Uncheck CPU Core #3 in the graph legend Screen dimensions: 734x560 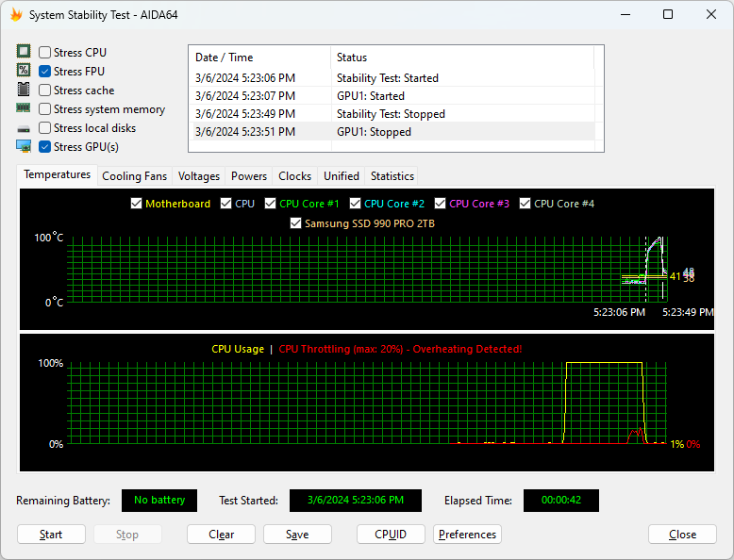click(441, 204)
